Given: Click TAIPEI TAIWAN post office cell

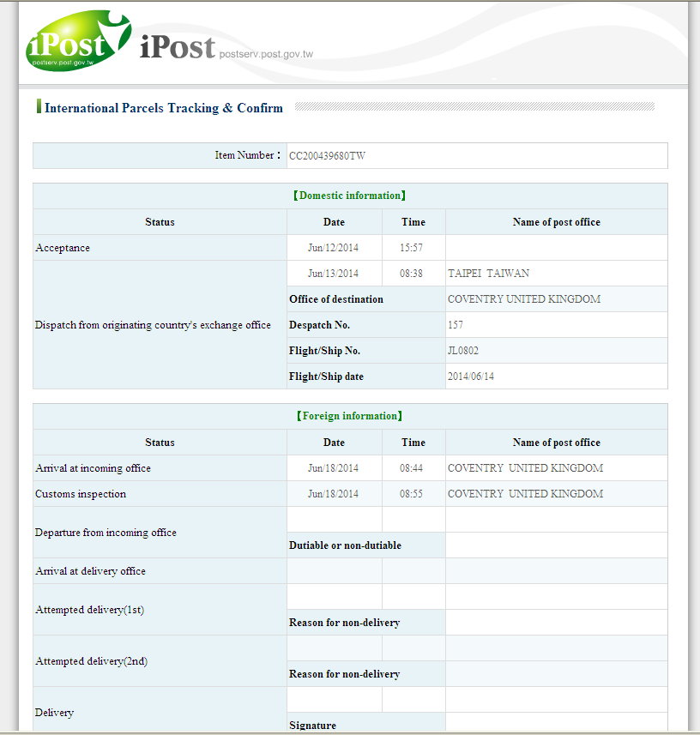Looking at the screenshot, I should point(488,274).
